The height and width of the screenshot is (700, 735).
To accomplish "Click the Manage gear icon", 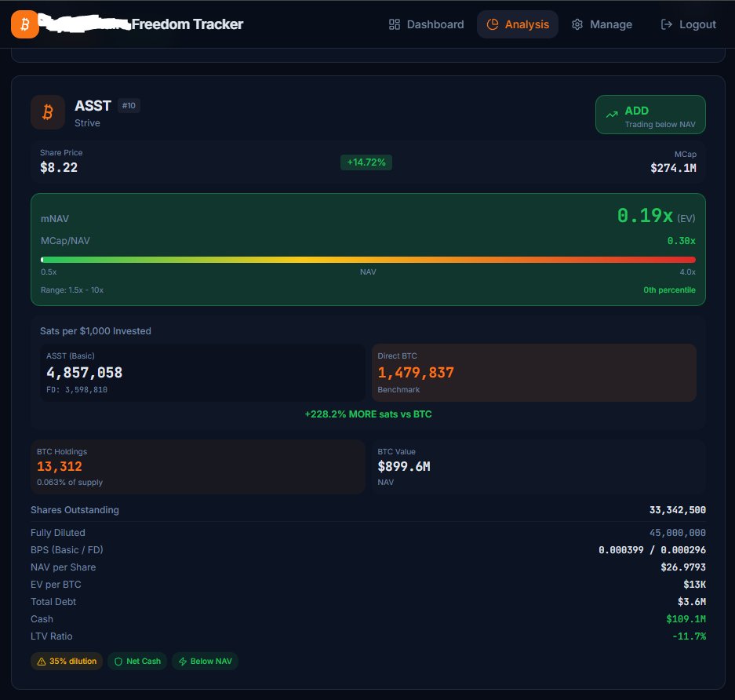I will point(577,24).
